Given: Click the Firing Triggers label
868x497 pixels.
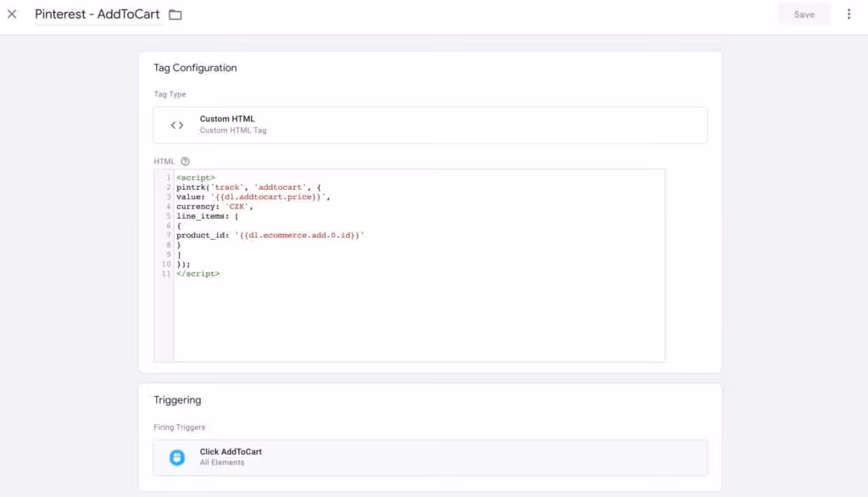Looking at the screenshot, I should [x=180, y=427].
